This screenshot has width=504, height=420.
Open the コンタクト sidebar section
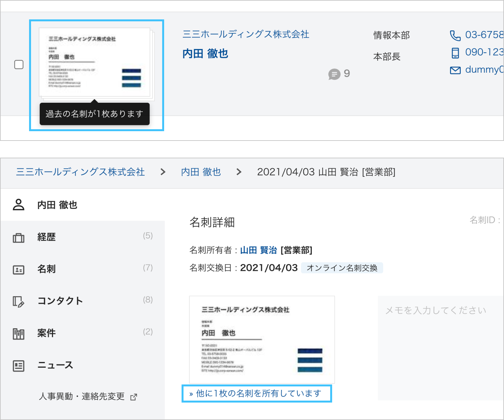83,301
